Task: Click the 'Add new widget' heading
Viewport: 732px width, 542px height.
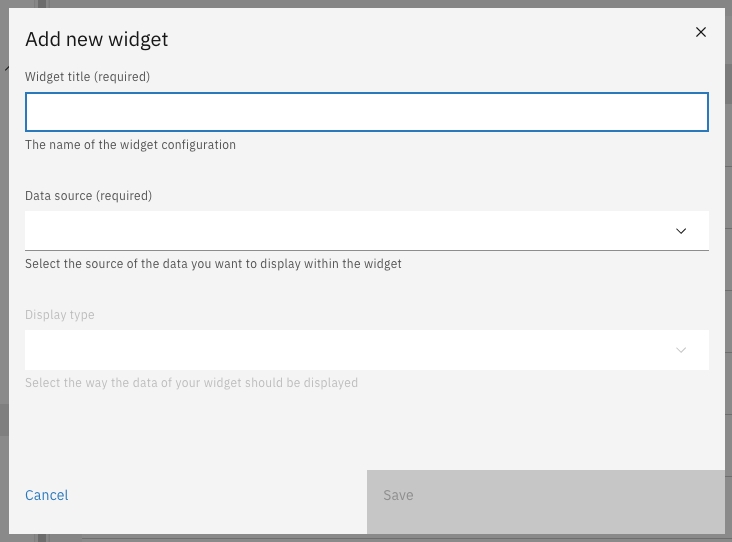Action: click(96, 40)
